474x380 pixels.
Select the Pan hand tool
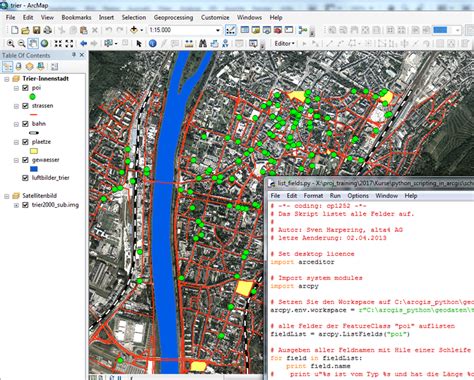(33, 43)
